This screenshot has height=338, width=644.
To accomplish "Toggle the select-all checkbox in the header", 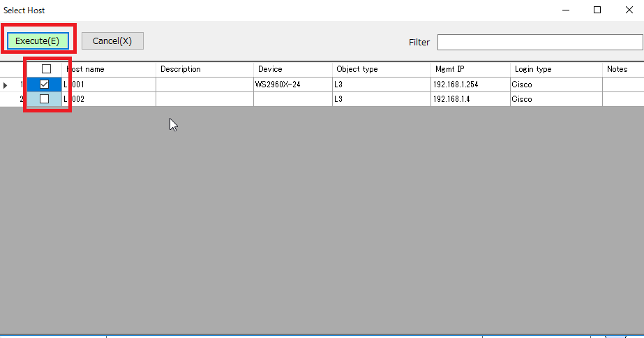I will (47, 69).
